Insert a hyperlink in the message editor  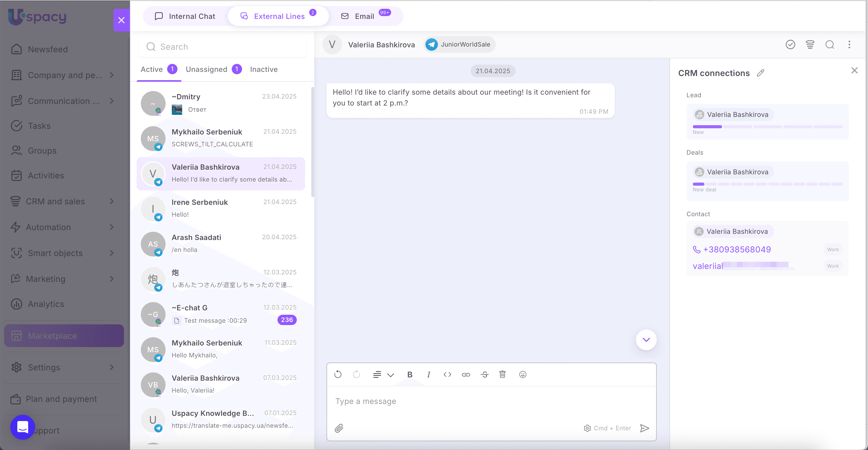(466, 374)
